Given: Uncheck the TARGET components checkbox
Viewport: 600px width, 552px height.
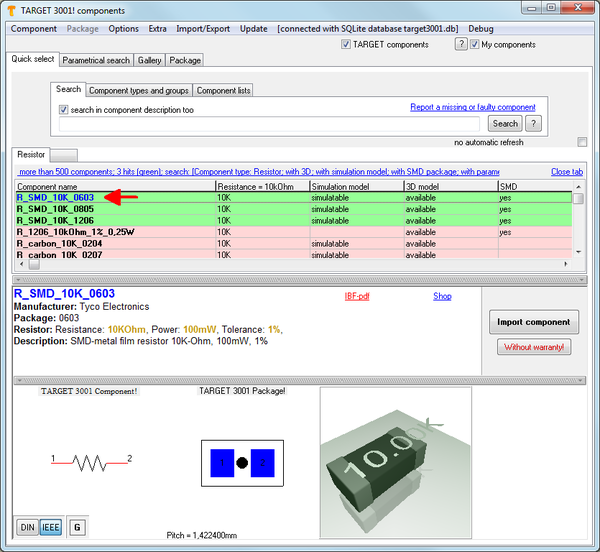Looking at the screenshot, I should (346, 45).
